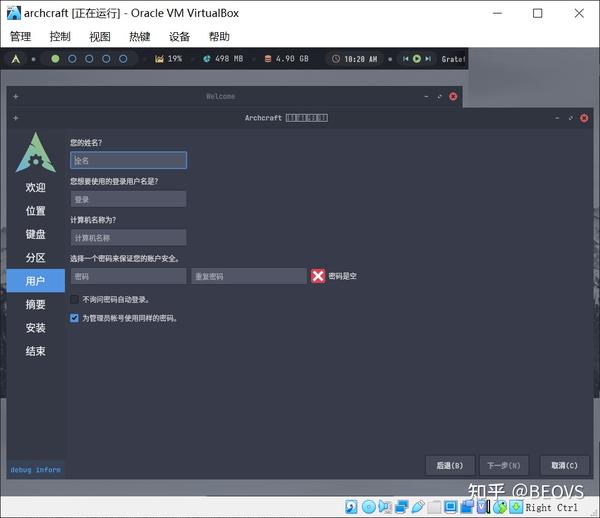Click the 498 MB memory icon
Screen dimensions: 600x518
(x=207, y=59)
